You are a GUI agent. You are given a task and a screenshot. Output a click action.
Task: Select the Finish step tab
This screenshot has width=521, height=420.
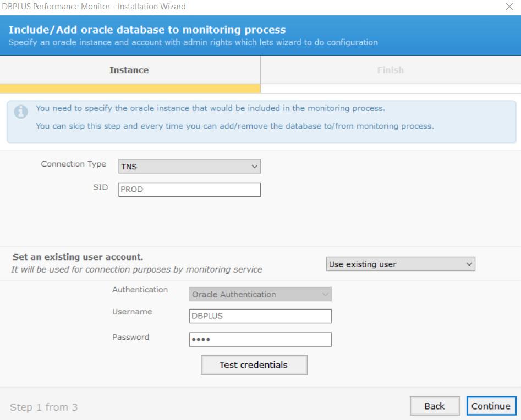coord(391,70)
